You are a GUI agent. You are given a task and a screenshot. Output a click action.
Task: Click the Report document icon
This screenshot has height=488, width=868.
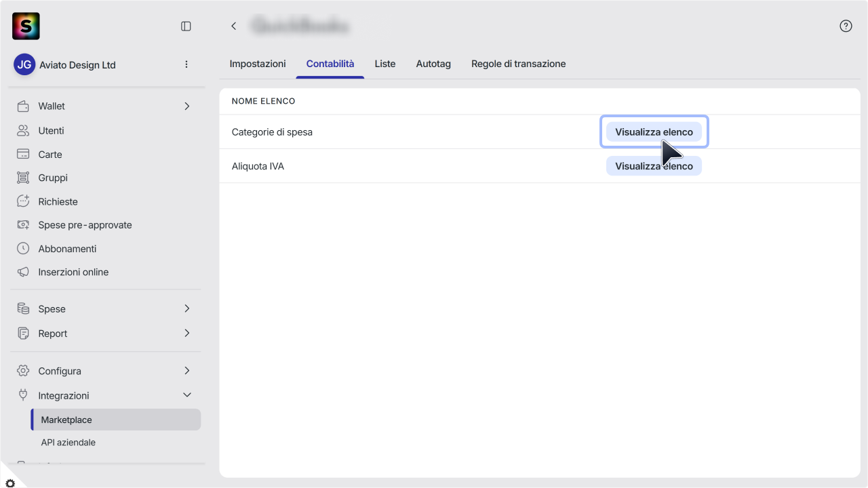[x=23, y=333]
